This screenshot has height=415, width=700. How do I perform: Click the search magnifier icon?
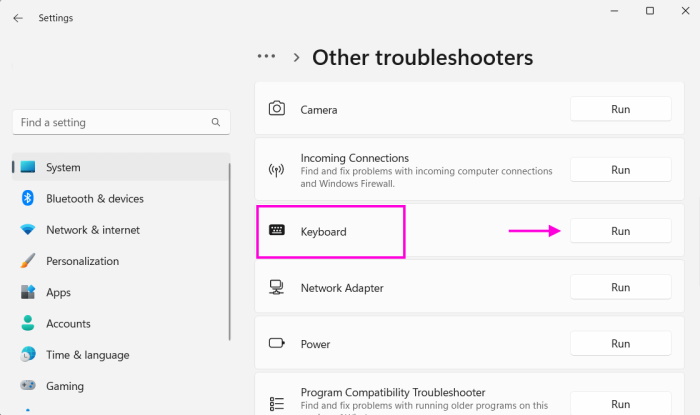[x=216, y=123]
